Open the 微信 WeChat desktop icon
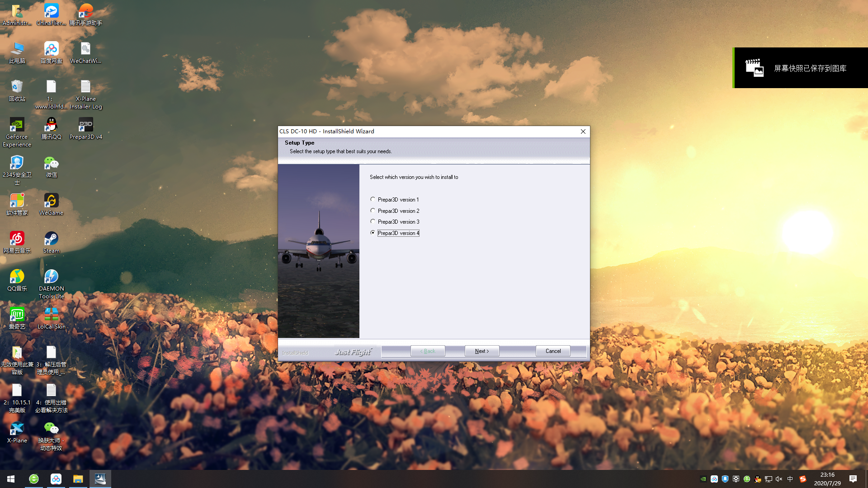 click(51, 167)
